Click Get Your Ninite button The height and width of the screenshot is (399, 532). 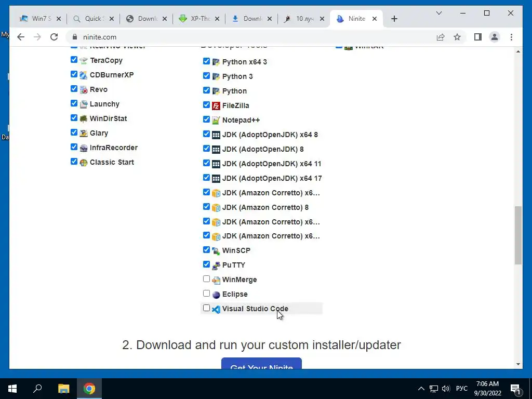coord(262,363)
